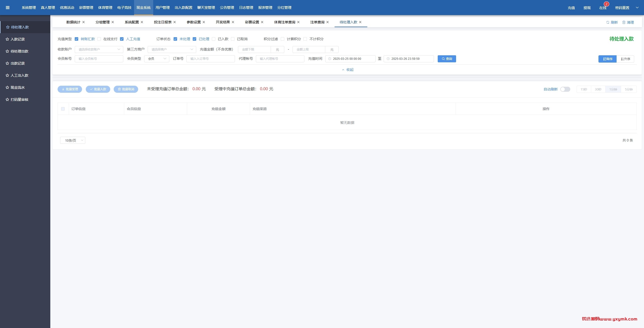Screen dimensions: 644x328
Task: Check the 计算积分 checkbox
Action: 283,39
